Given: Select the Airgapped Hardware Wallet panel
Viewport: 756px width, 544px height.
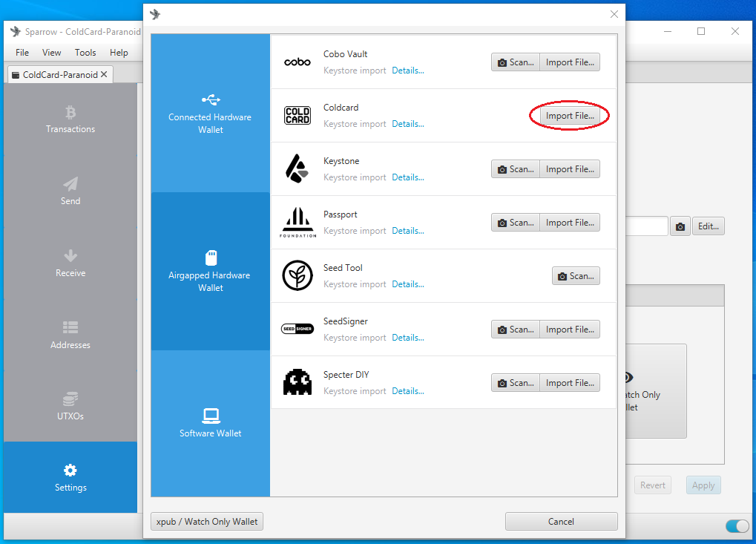Looking at the screenshot, I should point(210,272).
